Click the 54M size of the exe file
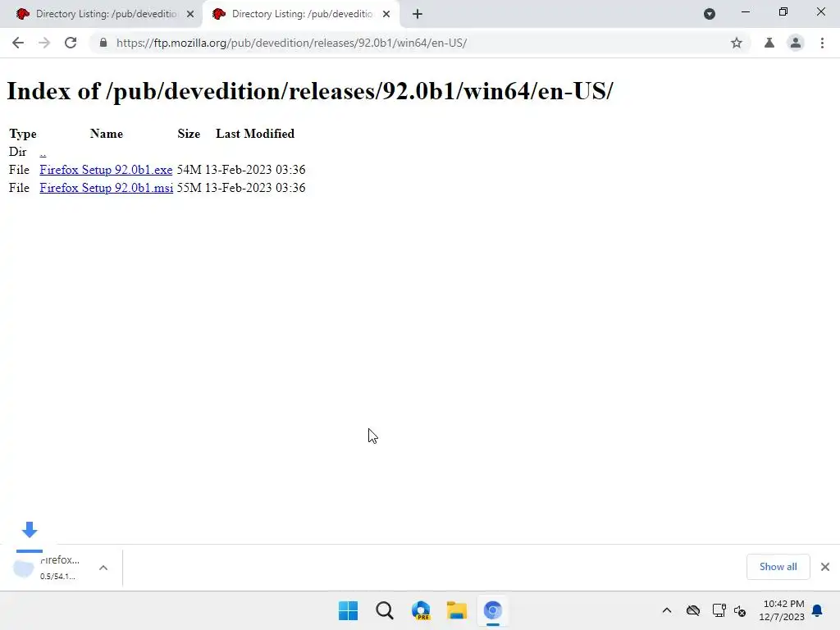The height and width of the screenshot is (630, 840). point(189,170)
